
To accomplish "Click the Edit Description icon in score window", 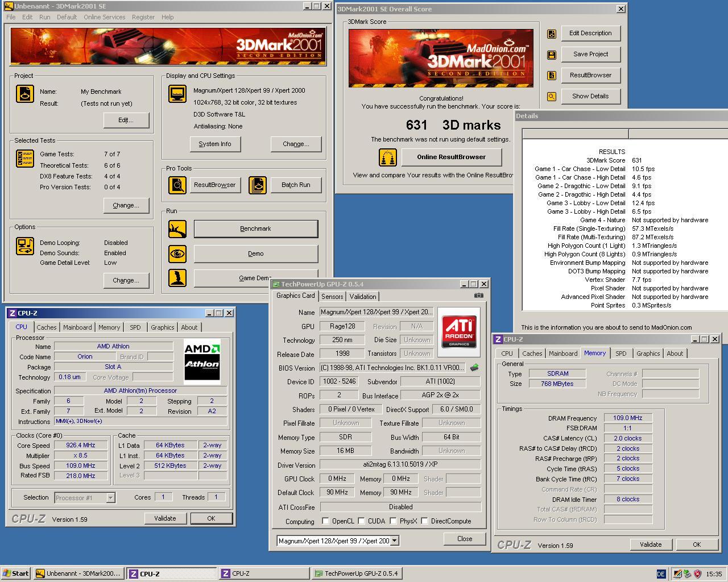I will (x=551, y=34).
